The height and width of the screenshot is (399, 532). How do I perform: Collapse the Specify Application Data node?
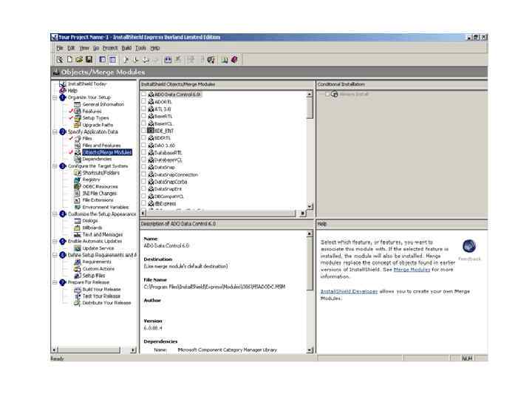(55, 132)
